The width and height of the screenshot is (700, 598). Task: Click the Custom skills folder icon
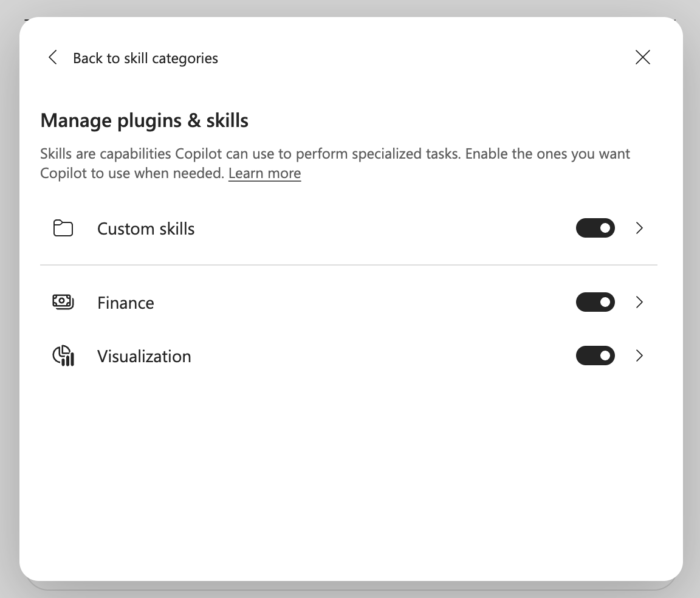[x=63, y=229]
